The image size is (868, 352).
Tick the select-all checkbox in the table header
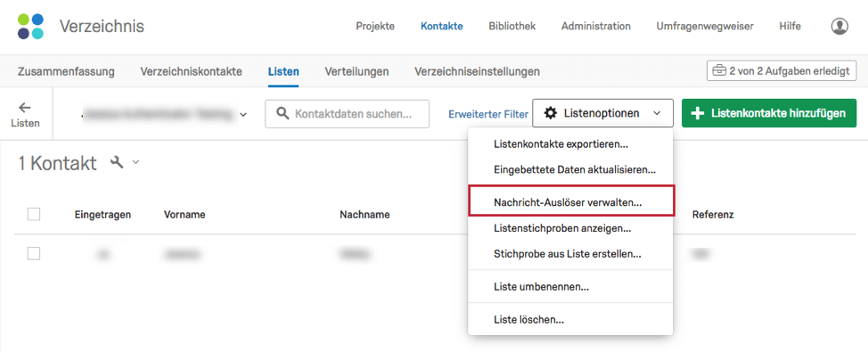[x=34, y=214]
